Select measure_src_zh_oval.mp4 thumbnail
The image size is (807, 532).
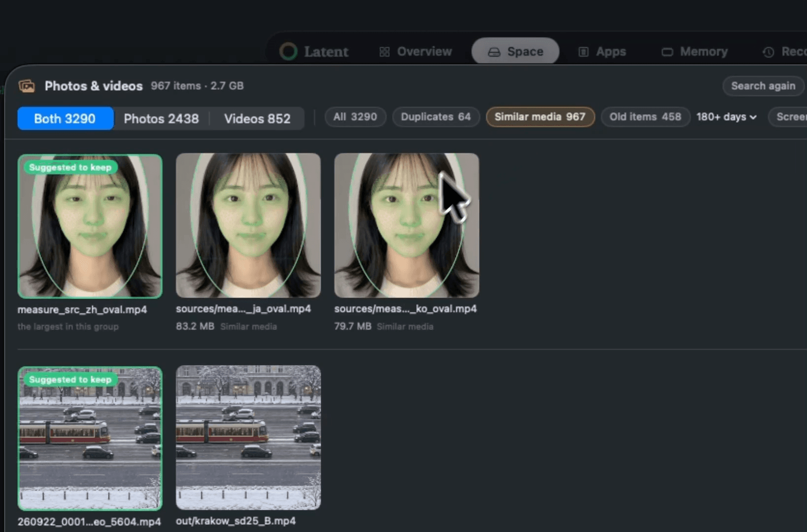point(90,226)
